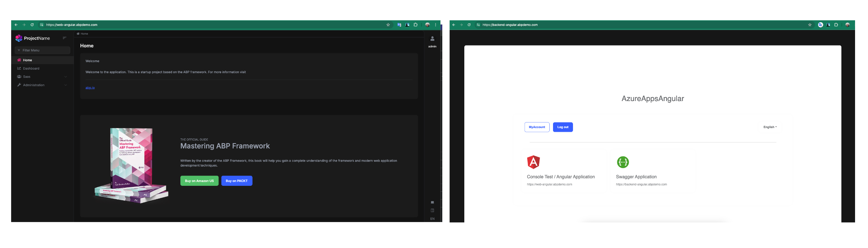Screen dimensions: 868x248
Task: Go forward in the backend-angular browser window
Action: 461,25
